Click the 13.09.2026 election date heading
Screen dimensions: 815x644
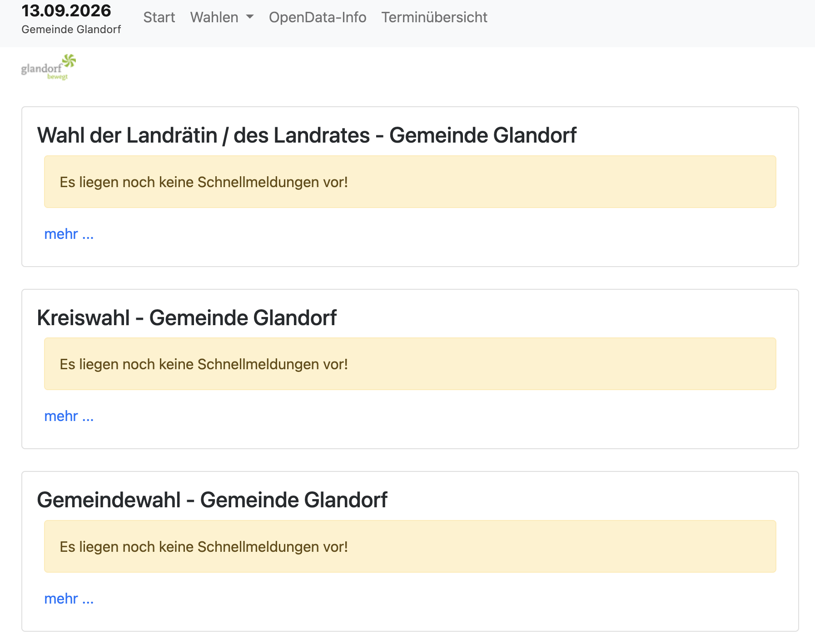click(x=66, y=10)
